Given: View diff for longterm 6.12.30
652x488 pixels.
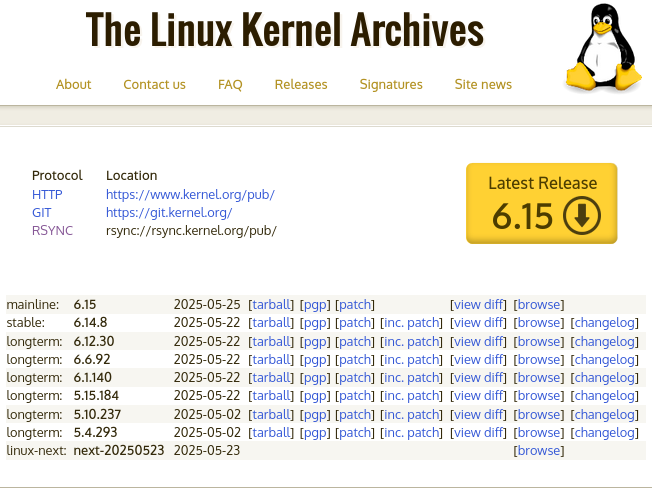Looking at the screenshot, I should (479, 342).
